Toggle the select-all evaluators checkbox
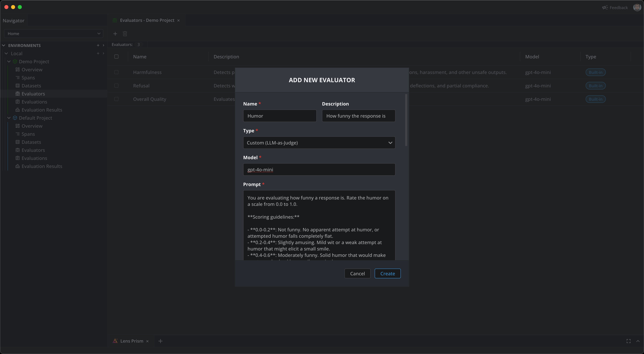Viewport: 644px width, 354px height. [x=116, y=57]
